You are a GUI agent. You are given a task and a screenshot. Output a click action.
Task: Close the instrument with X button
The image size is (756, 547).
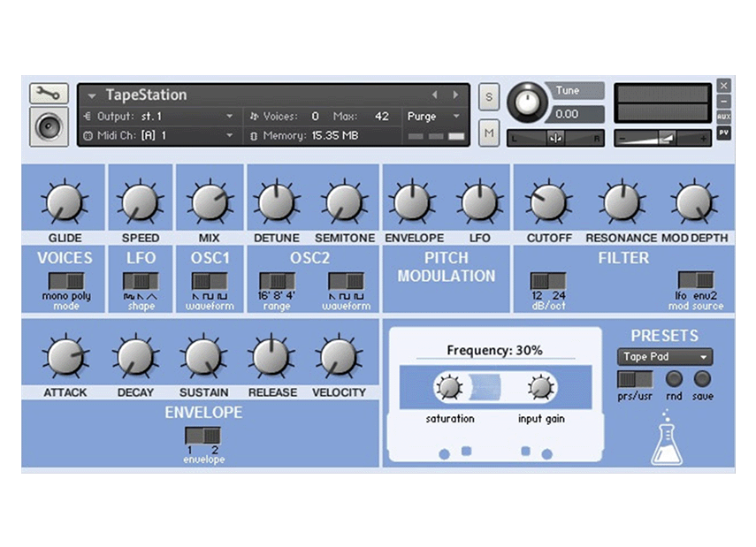(723, 86)
